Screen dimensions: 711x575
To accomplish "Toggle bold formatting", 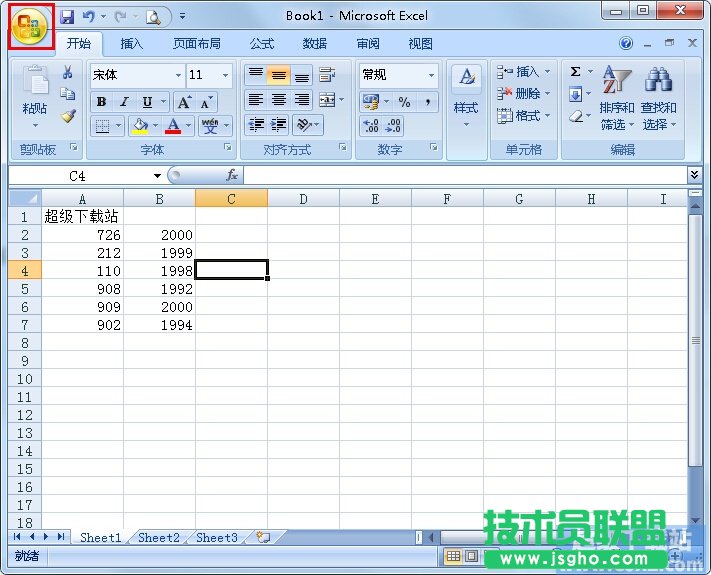I will (102, 102).
